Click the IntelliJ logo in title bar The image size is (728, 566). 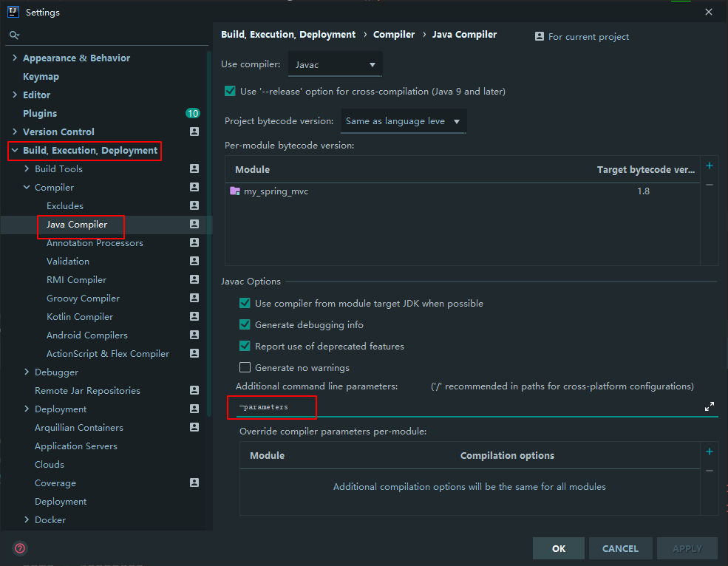click(13, 12)
